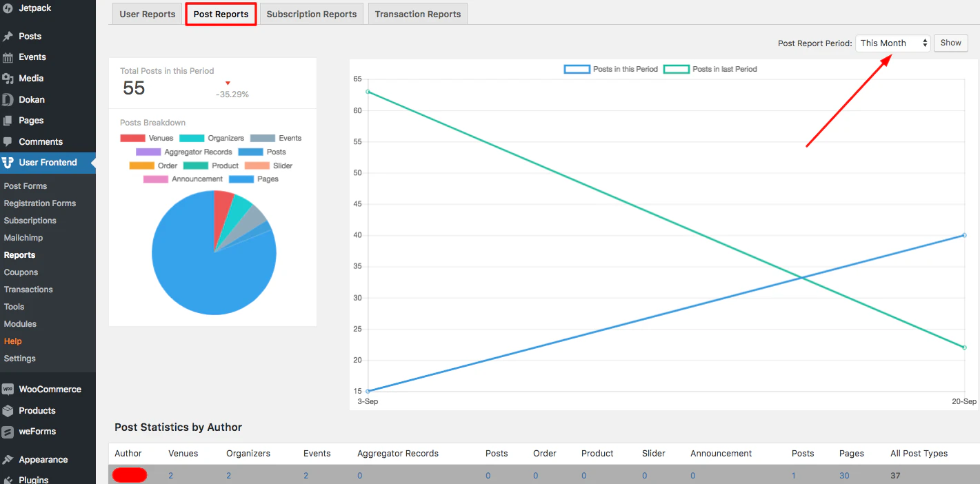Screen dimensions: 980x484
Task: Click the Organizers cyan legend swatch
Action: [x=192, y=138]
